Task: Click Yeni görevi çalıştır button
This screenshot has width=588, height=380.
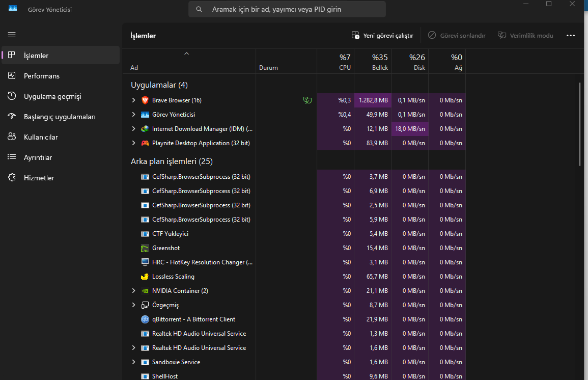Action: [382, 36]
